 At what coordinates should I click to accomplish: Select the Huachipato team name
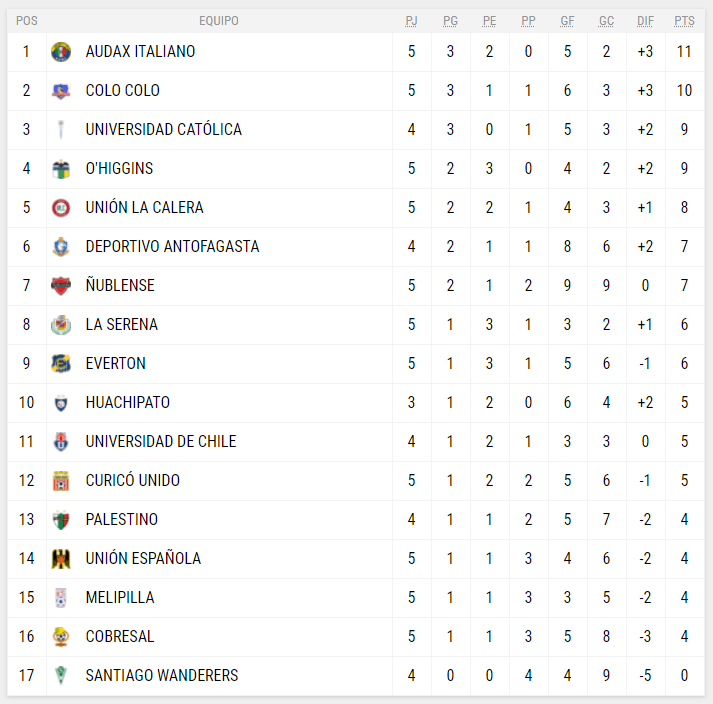pos(127,402)
